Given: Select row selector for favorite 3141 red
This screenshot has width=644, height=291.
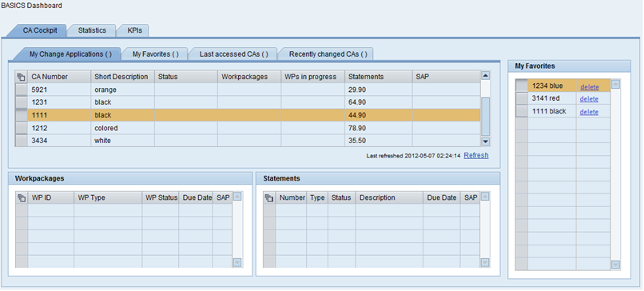Looking at the screenshot, I should 522,98.
